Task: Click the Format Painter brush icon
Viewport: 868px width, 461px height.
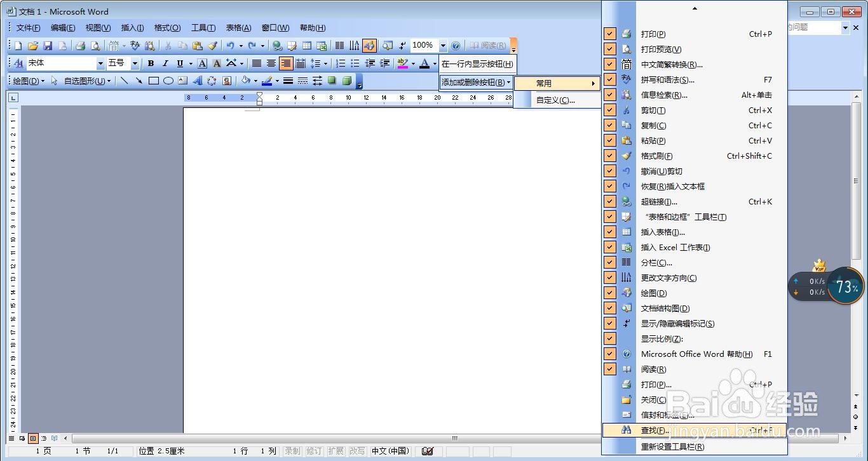Action: 212,46
